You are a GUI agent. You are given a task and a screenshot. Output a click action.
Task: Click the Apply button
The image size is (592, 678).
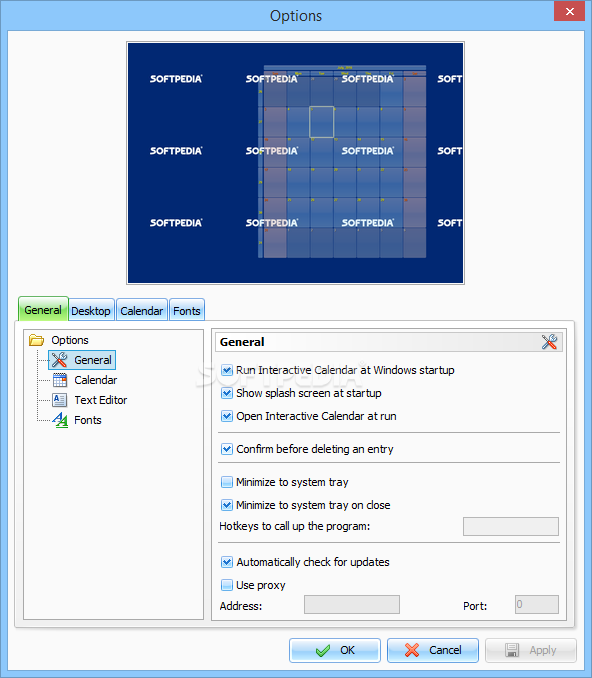click(x=531, y=650)
